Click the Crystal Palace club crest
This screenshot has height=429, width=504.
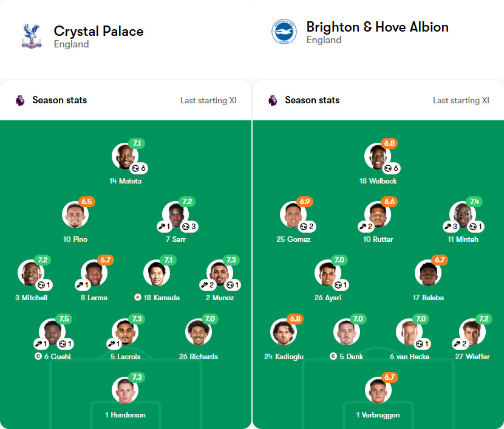coord(31,35)
